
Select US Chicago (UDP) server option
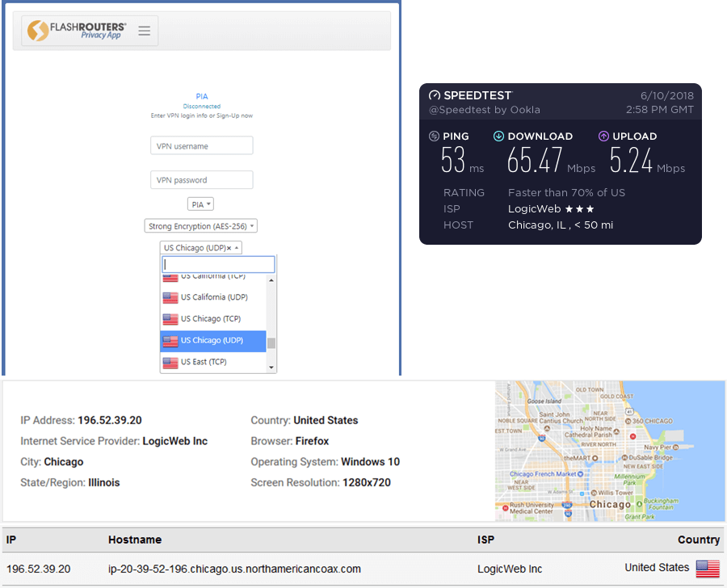click(213, 340)
